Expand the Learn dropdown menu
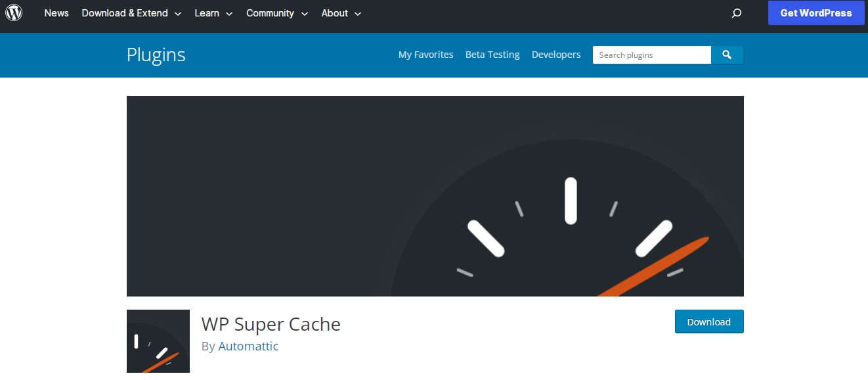 tap(213, 13)
